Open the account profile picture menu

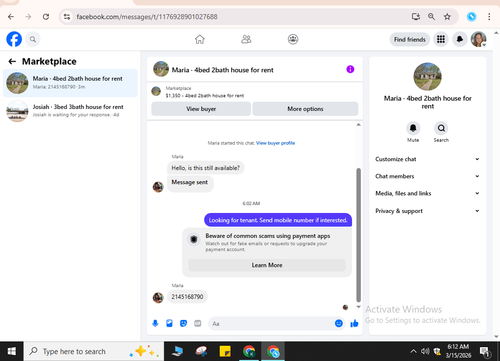tap(478, 39)
